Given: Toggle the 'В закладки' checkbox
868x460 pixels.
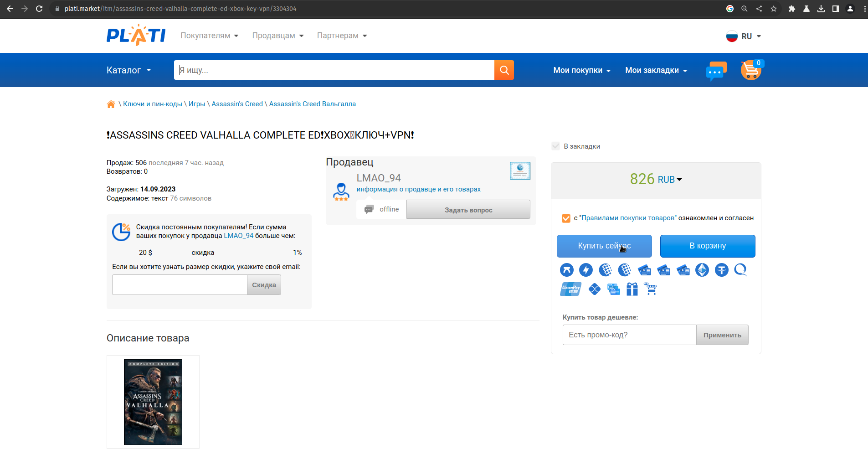Looking at the screenshot, I should (x=555, y=146).
